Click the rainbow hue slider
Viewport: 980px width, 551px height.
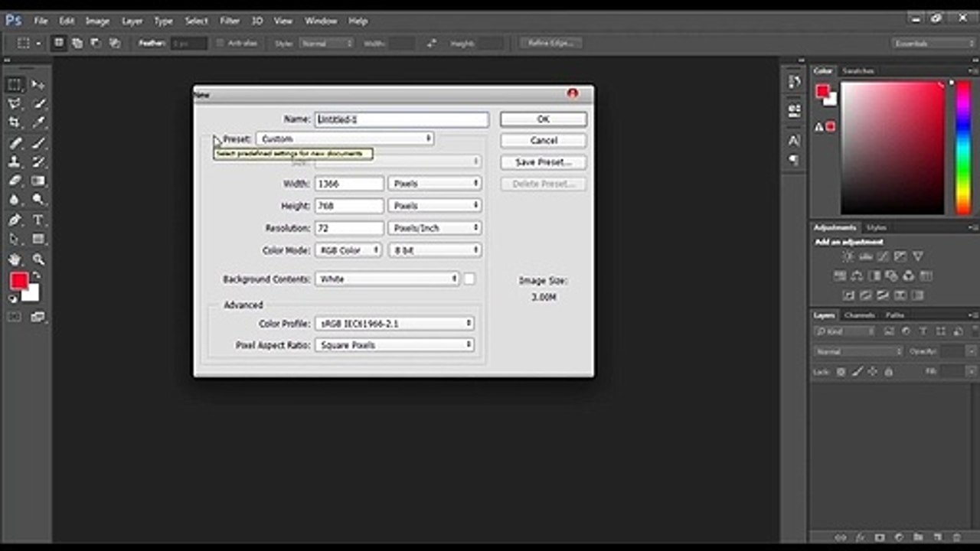[962, 148]
